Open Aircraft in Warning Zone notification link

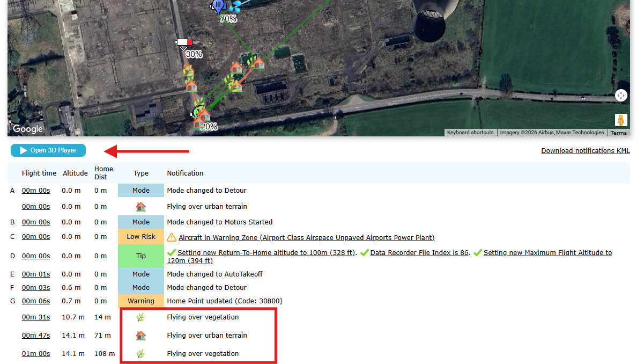coord(306,237)
